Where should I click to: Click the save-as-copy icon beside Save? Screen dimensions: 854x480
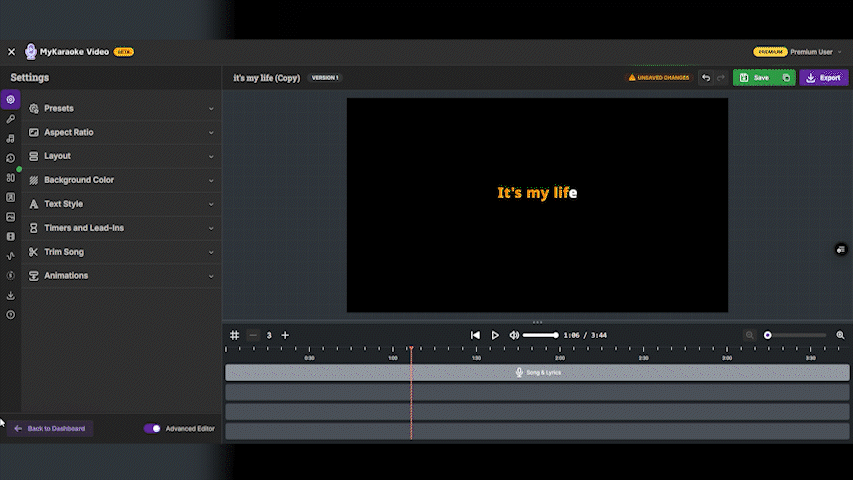pyautogui.click(x=786, y=77)
